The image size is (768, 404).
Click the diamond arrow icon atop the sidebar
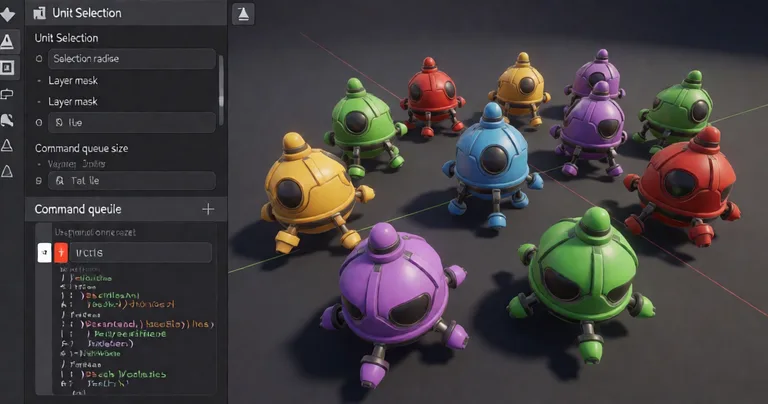click(8, 14)
